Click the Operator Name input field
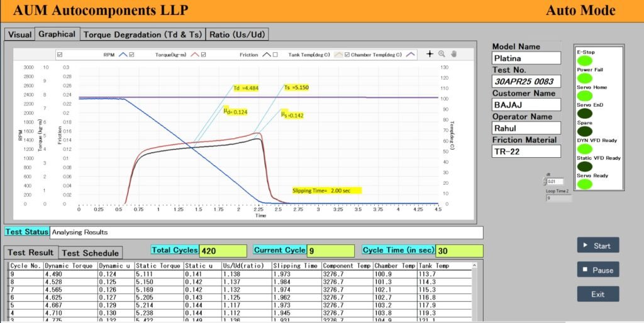 [x=526, y=128]
